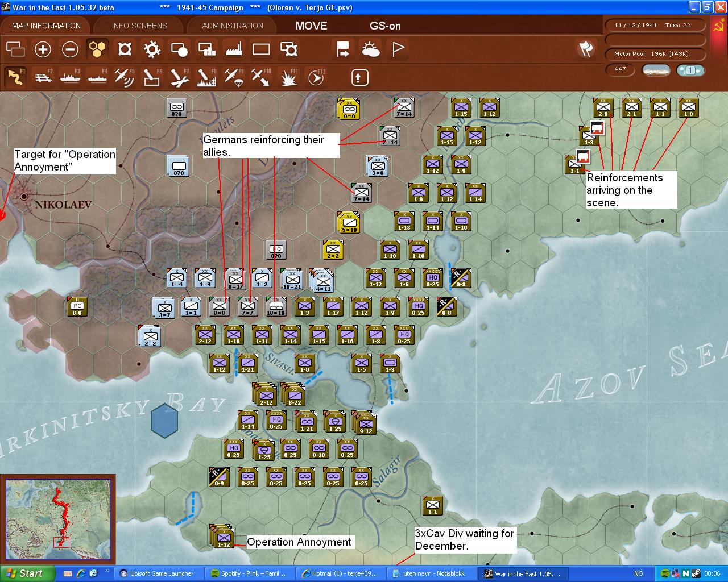Switch to Hotmail taskbar button
This screenshot has height=582, width=728.
tap(341, 573)
